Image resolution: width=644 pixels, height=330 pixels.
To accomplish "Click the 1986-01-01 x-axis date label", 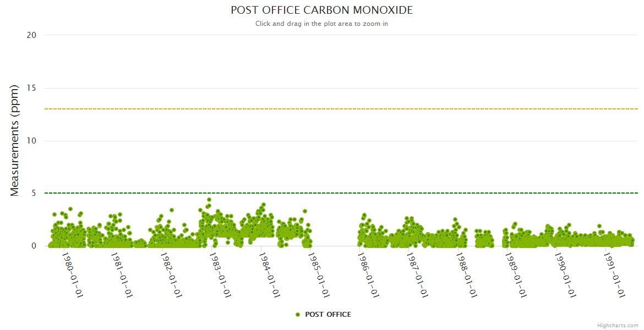I will point(368,275).
